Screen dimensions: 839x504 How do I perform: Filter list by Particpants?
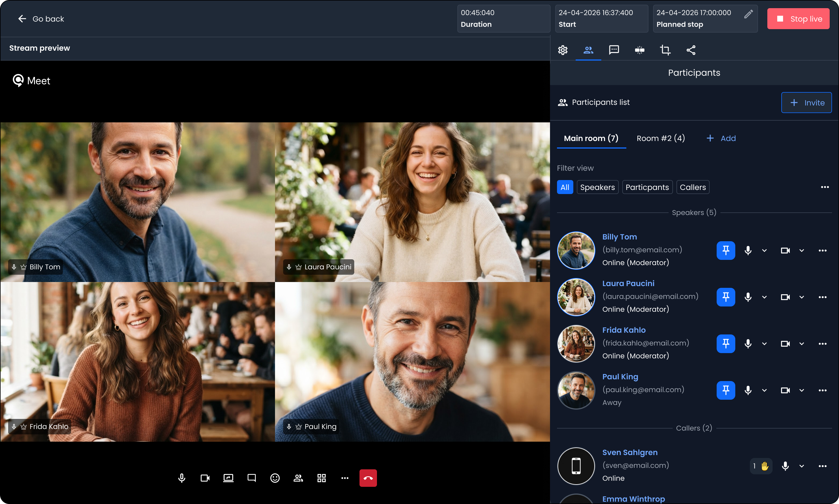[x=647, y=187]
